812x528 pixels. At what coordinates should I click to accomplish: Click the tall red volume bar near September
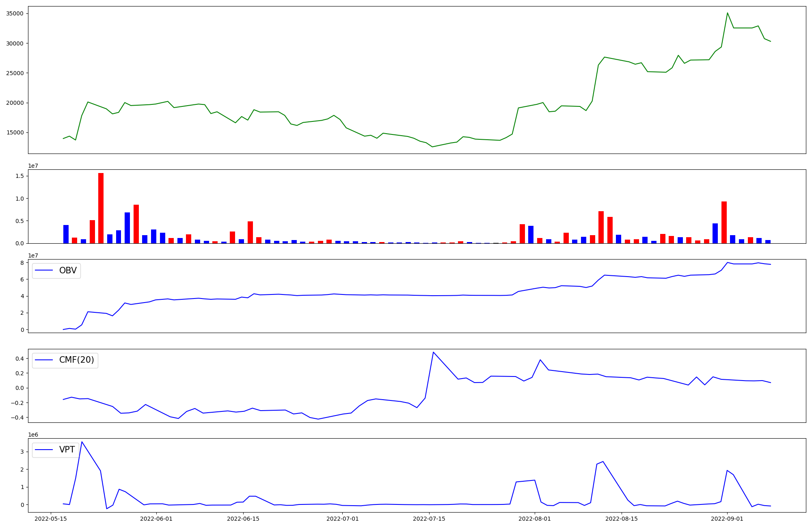pyautogui.click(x=724, y=222)
